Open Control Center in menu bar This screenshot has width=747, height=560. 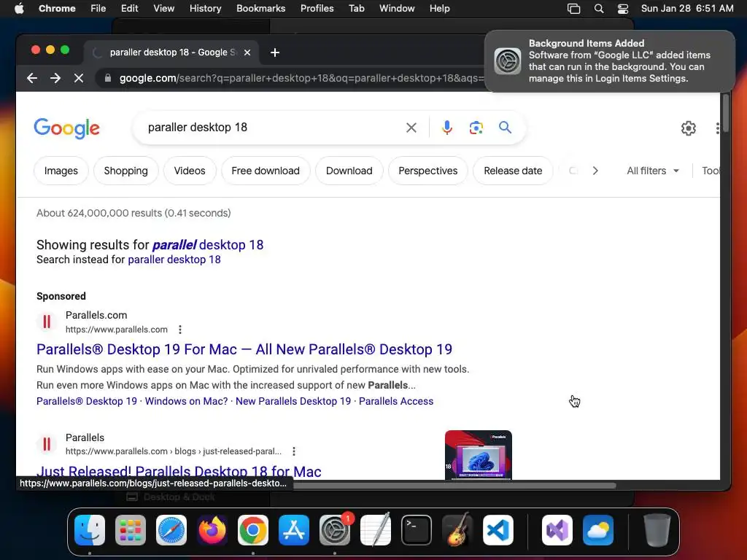point(623,9)
